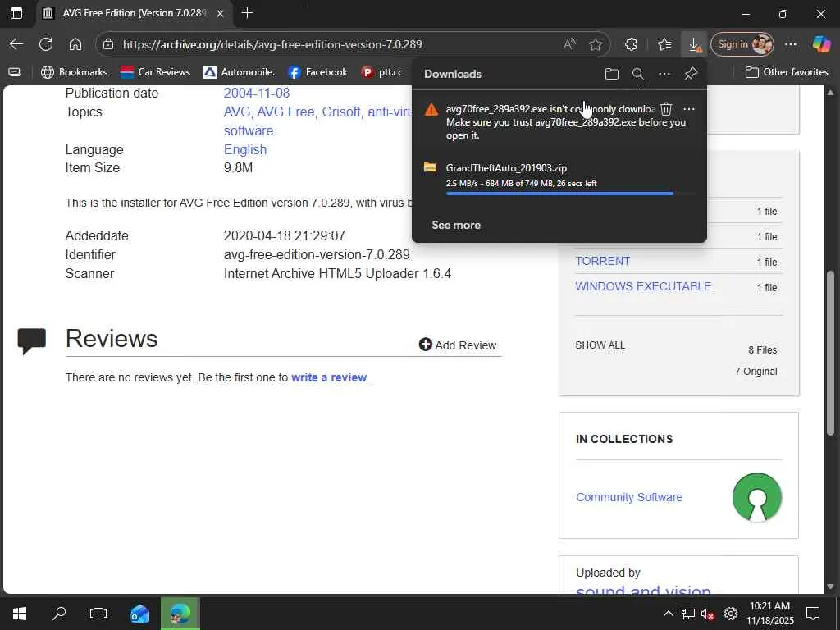This screenshot has height=630, width=840.
Task: Click the GrandTheftAuto download progress bar
Action: point(571,194)
